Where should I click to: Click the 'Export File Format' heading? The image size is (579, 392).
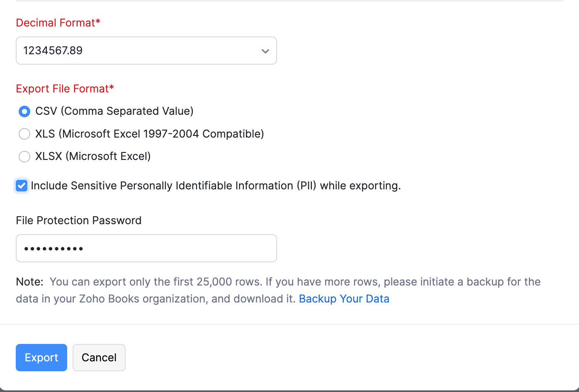[65, 89]
